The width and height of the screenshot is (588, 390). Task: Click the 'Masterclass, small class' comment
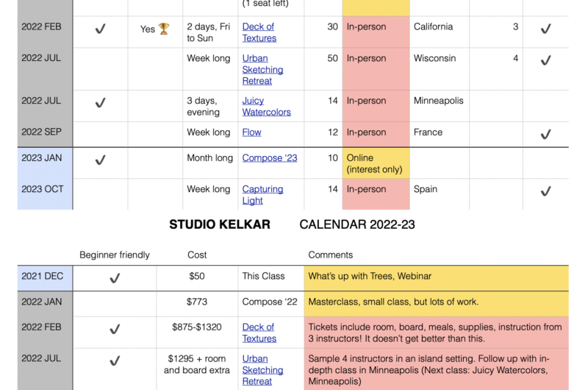[x=437, y=304]
